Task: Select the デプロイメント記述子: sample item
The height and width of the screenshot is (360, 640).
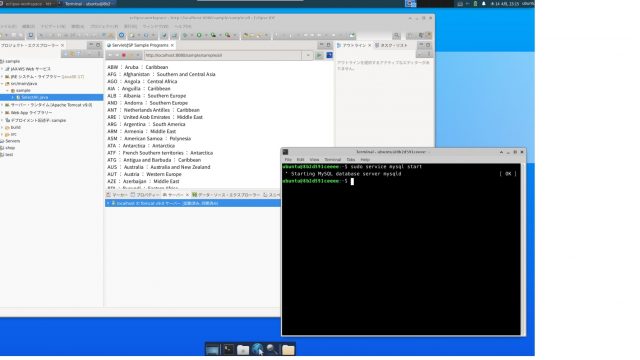Action: click(x=35, y=120)
